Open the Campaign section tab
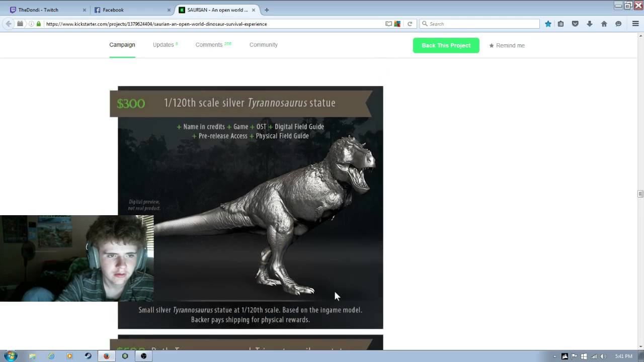This screenshot has width=644, height=362. pos(122,45)
